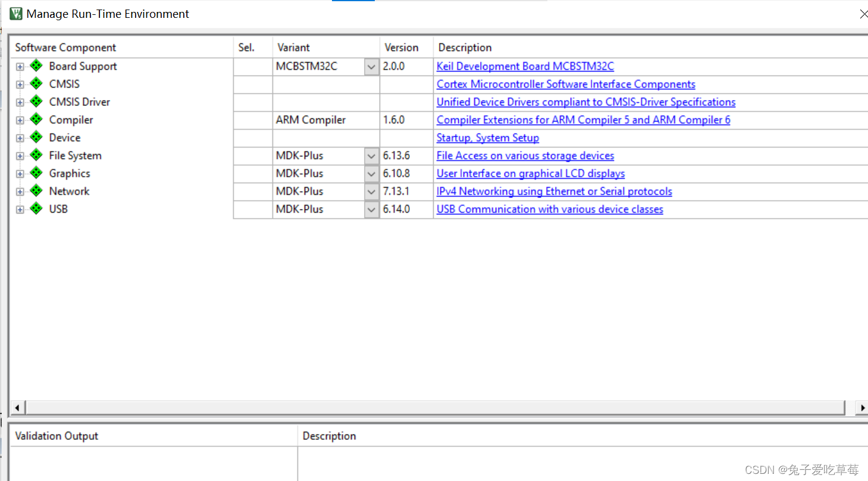Expand the Device tree node

(x=20, y=138)
